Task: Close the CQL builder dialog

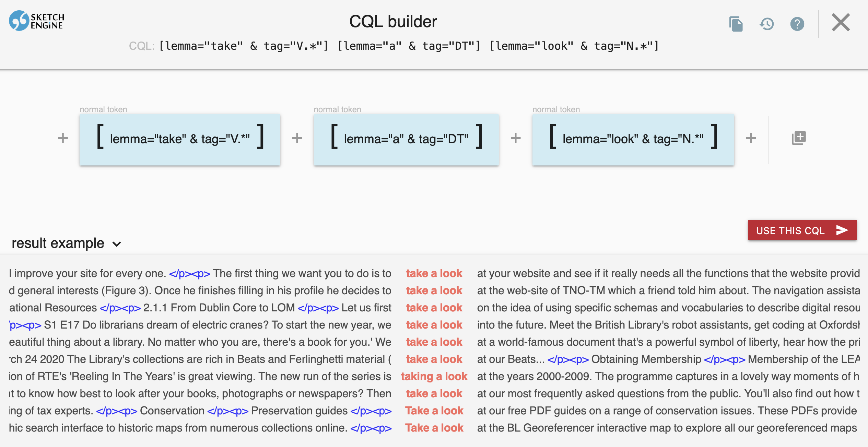Action: click(841, 23)
